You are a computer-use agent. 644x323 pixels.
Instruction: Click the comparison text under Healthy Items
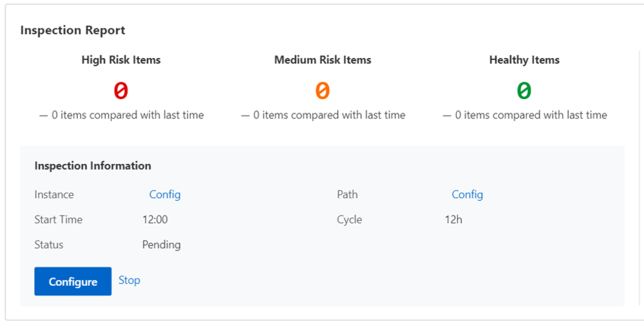(x=524, y=115)
